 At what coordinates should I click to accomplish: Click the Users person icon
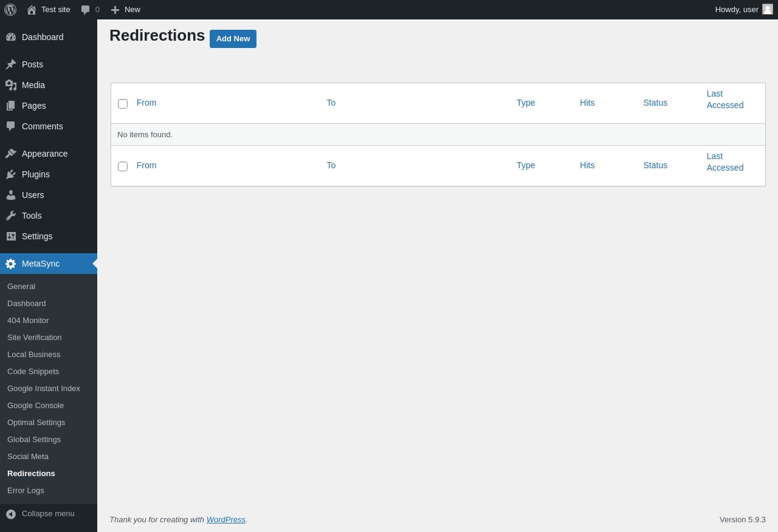11,195
